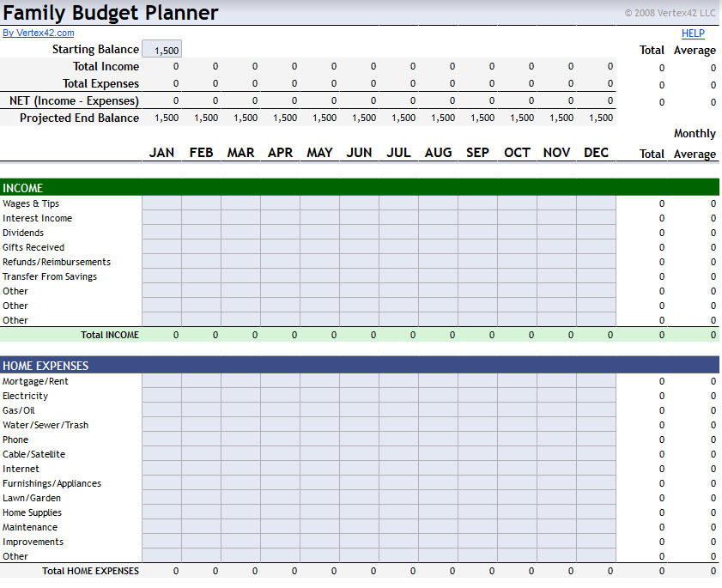The height and width of the screenshot is (588, 722).
Task: Open the By Vertex42.com link
Action: 38,33
